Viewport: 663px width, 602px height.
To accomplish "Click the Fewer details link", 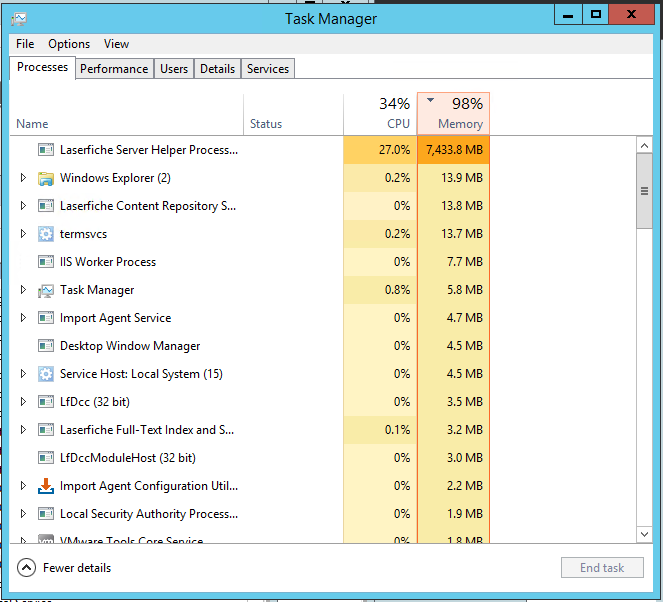I will [x=77, y=568].
